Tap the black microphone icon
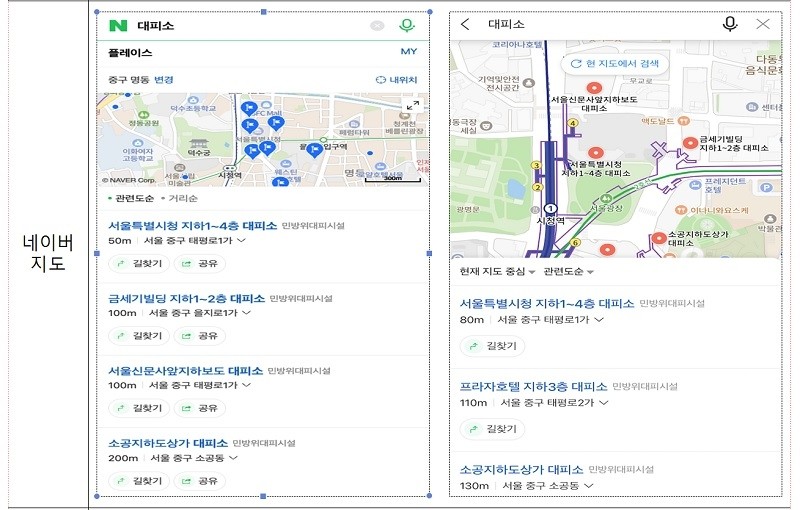The image size is (800, 510). tap(730, 24)
